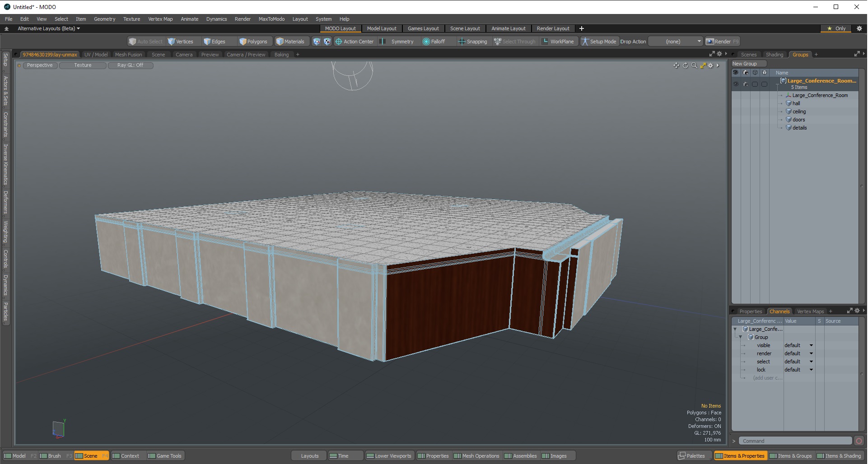Click the Command input field

tap(796, 441)
